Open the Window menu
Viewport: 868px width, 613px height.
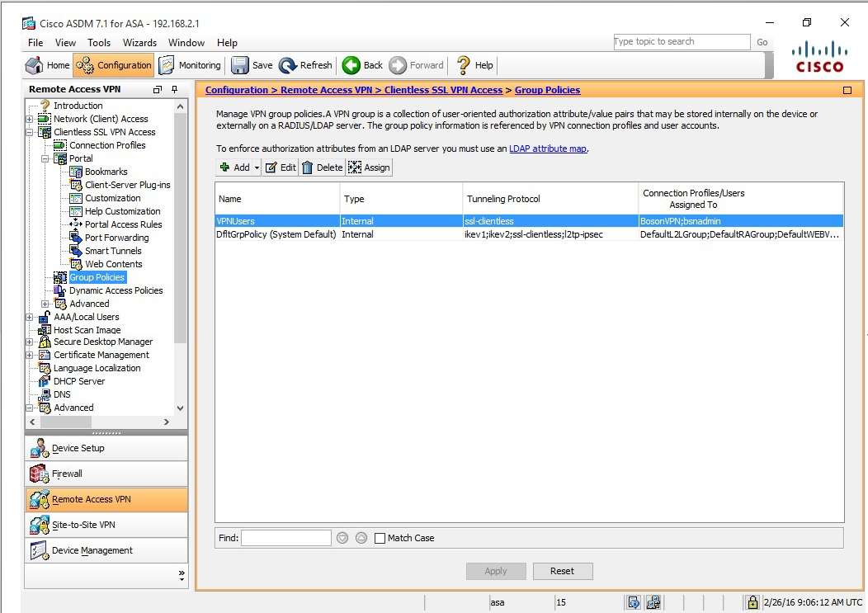tap(186, 43)
